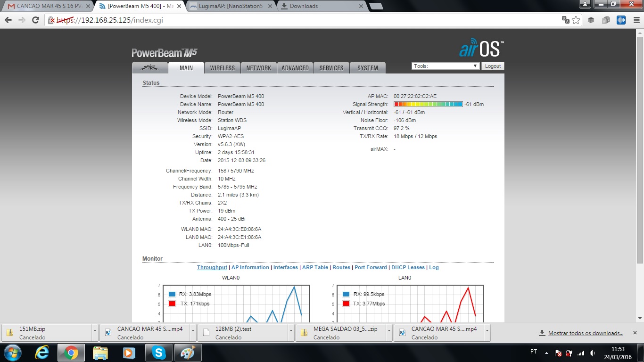Open the translate page icon
Viewport: 644px width, 362px height.
tap(566, 20)
